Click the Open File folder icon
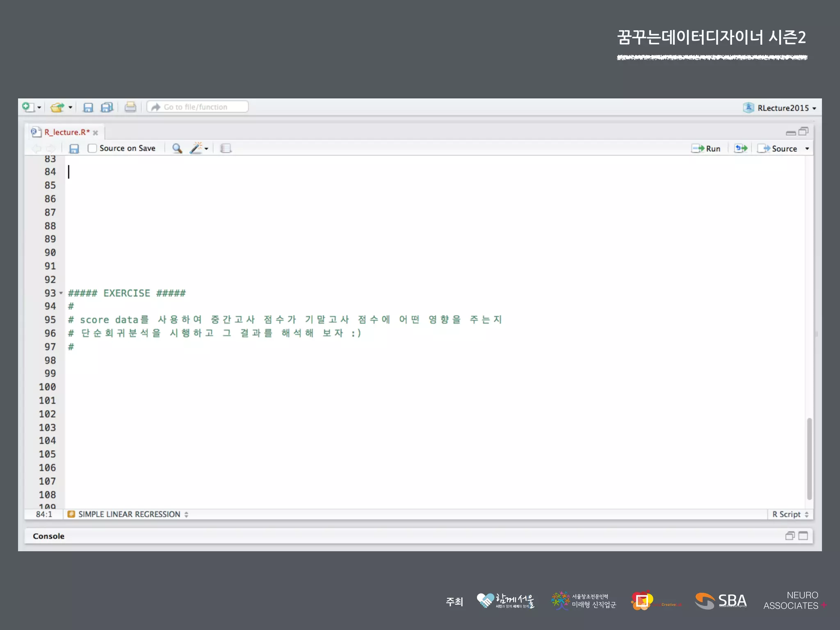The height and width of the screenshot is (630, 840). pos(57,107)
